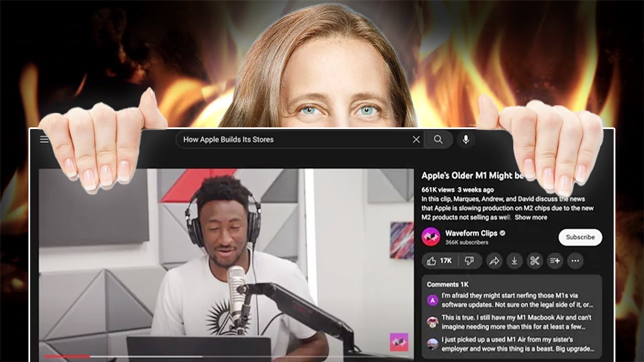Click the purple A commenter avatar
This screenshot has height=362, width=644.
(432, 300)
